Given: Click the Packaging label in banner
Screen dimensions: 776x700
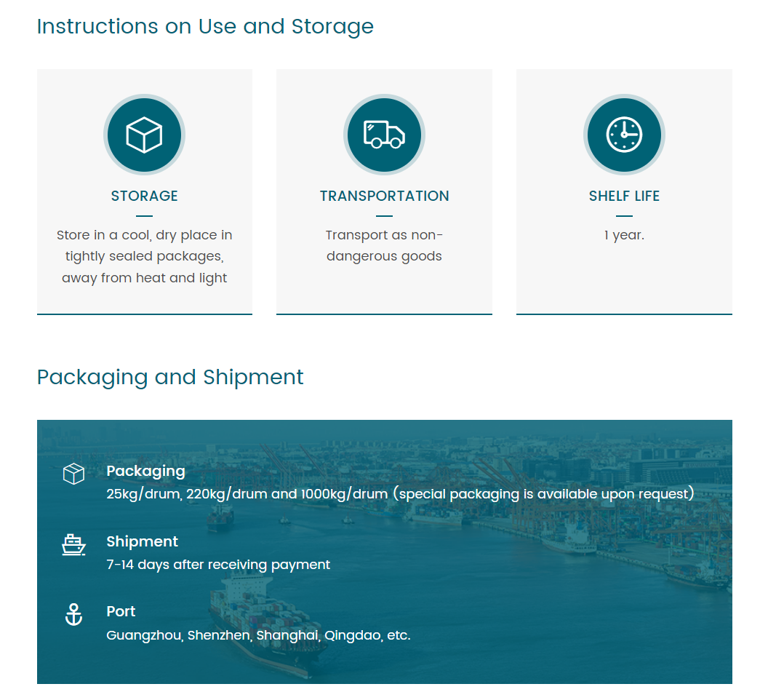Looking at the screenshot, I should click(x=145, y=471).
